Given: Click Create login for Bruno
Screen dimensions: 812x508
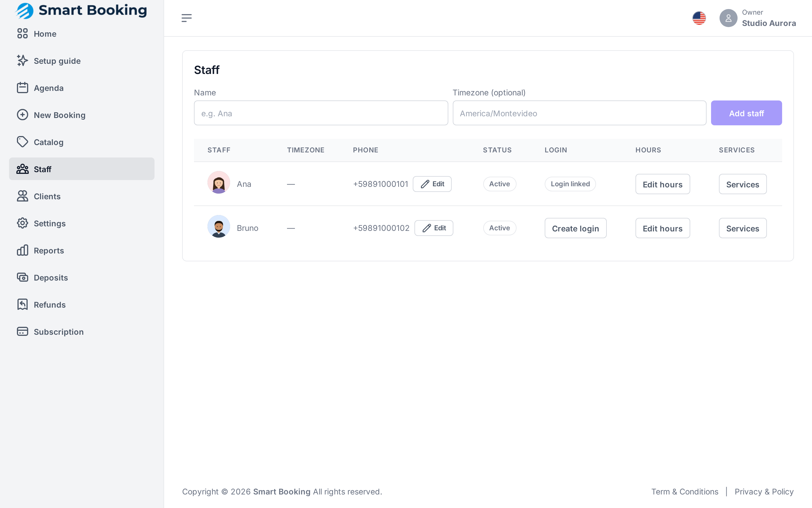Looking at the screenshot, I should 575,229.
